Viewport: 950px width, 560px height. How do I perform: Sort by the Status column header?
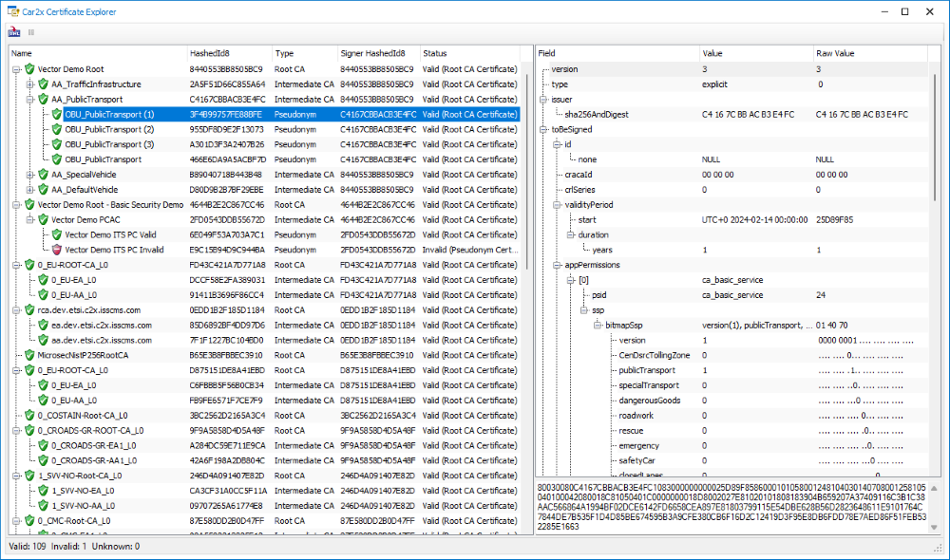coord(469,53)
